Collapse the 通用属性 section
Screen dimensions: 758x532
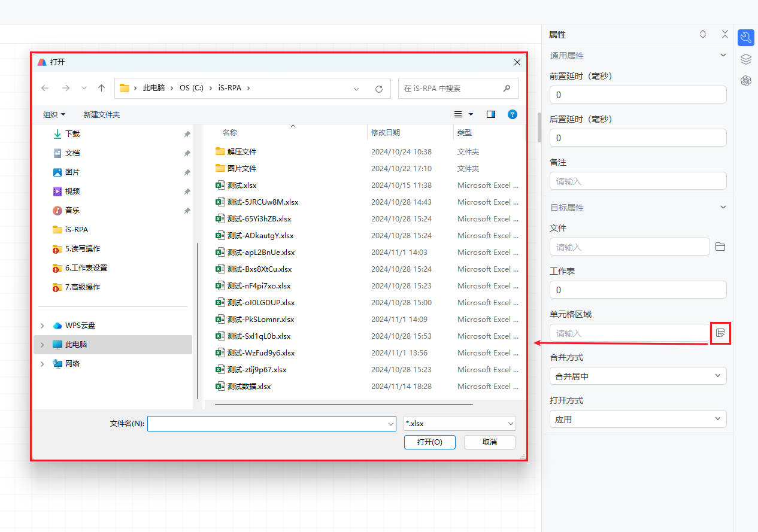tap(723, 56)
